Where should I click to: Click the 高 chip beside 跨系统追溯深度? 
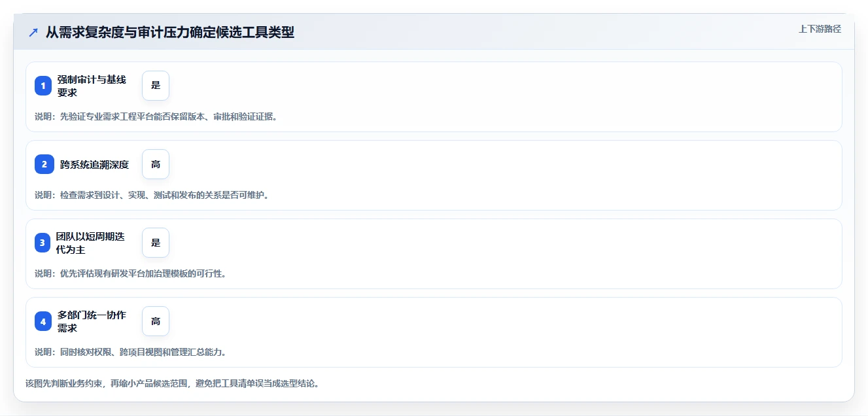tap(156, 164)
